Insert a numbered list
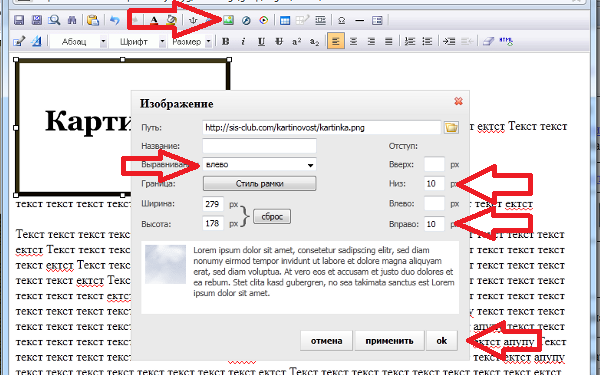This screenshot has width=600, height=375. click(410, 41)
